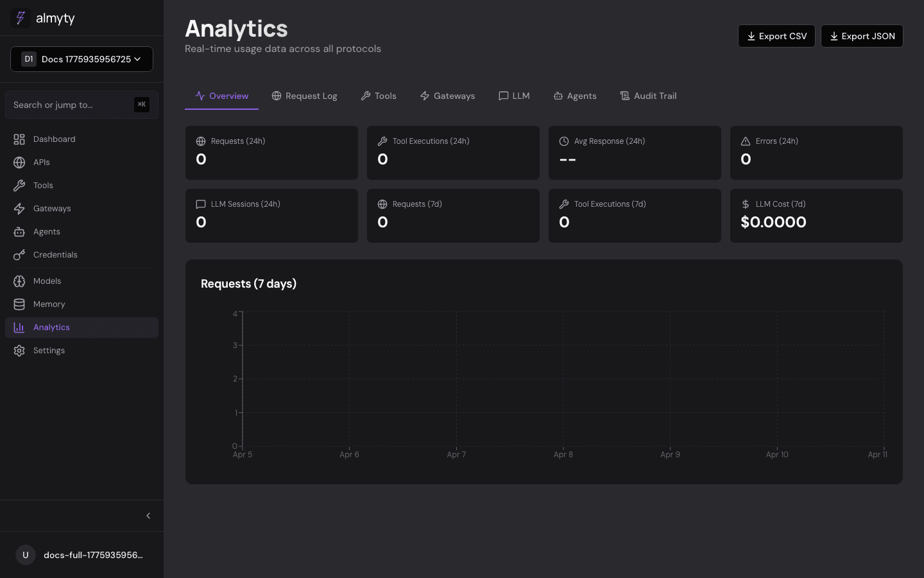The image size is (924, 578).
Task: Click the Analytics page heading
Action: (x=236, y=29)
